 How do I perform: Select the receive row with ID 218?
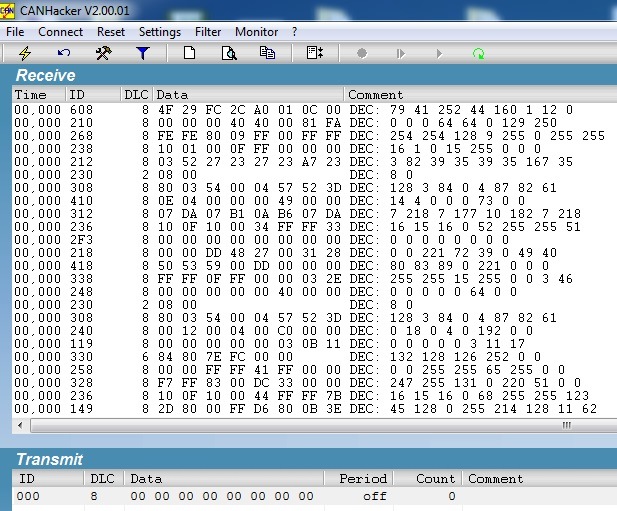[x=314, y=253]
